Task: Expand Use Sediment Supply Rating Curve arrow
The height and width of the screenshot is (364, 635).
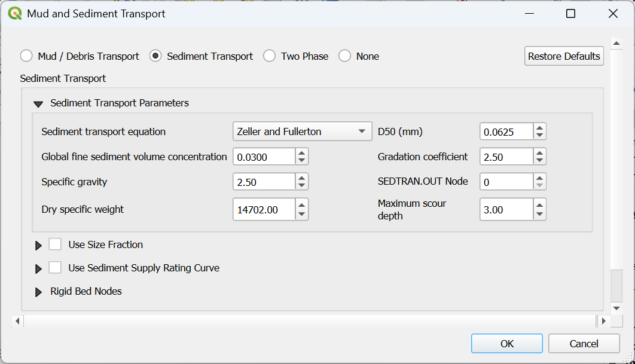Action: pyautogui.click(x=38, y=268)
